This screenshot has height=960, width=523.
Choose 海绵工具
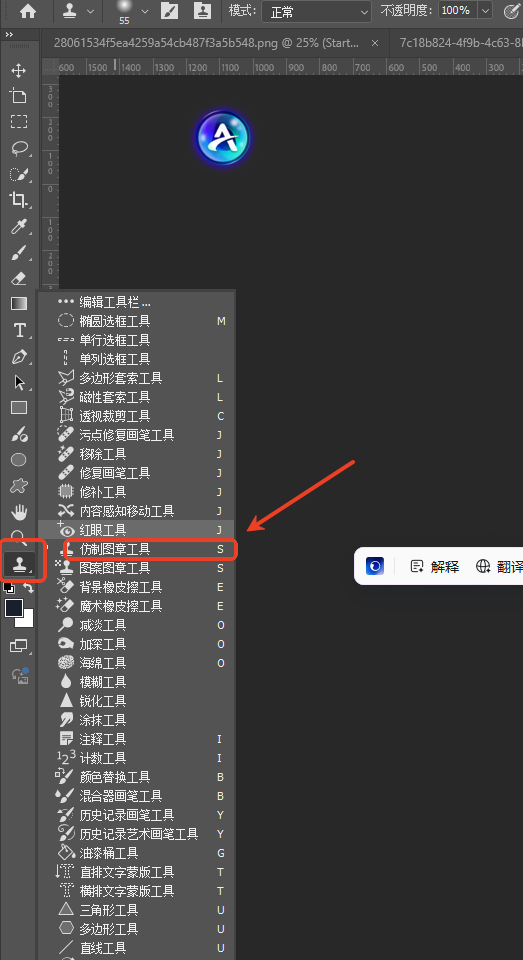click(x=137, y=663)
